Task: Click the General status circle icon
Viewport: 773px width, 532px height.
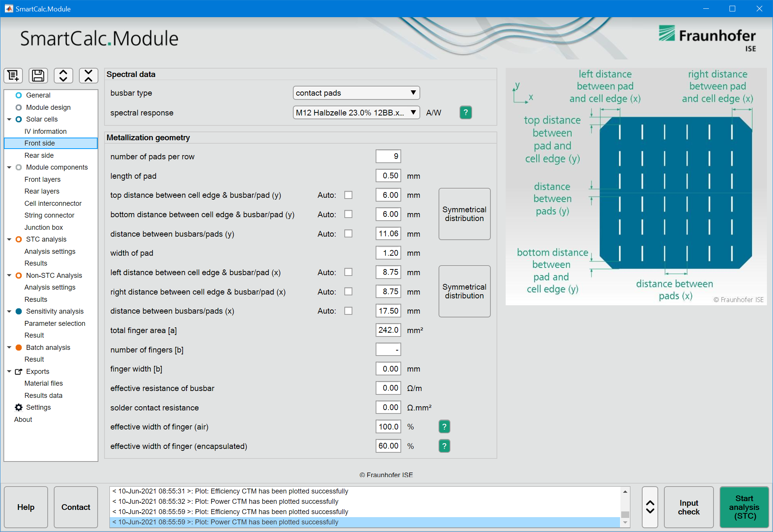Action: pyautogui.click(x=18, y=95)
